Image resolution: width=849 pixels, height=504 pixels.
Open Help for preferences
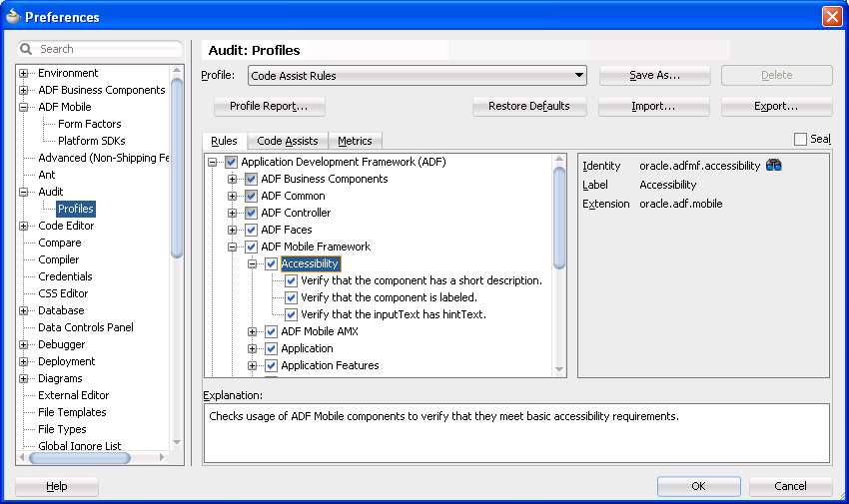click(x=57, y=486)
